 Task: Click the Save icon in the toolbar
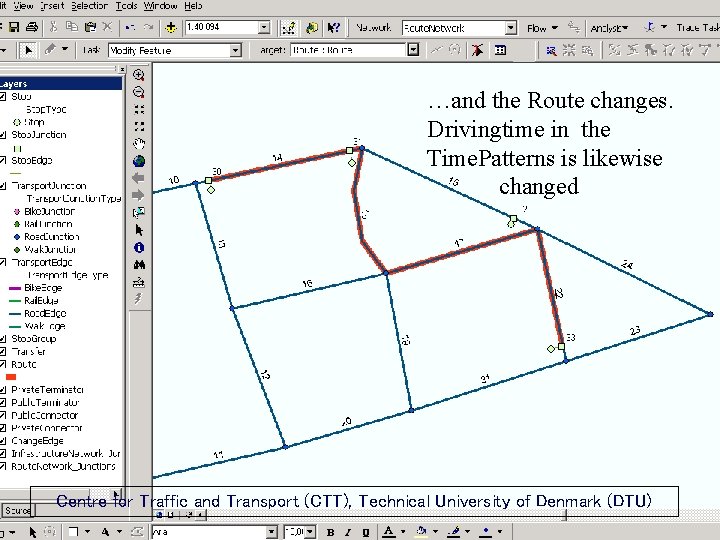tap(14, 27)
